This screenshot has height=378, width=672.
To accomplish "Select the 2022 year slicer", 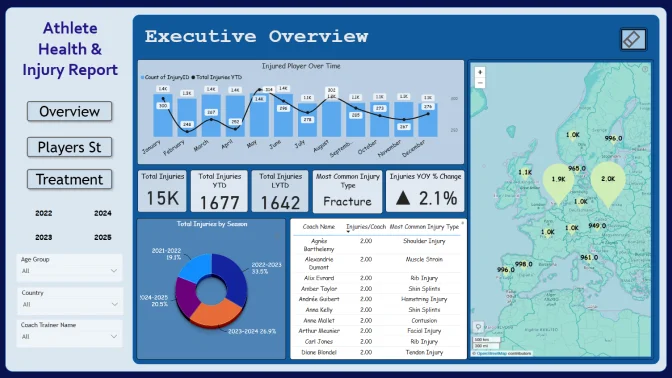I will [44, 213].
